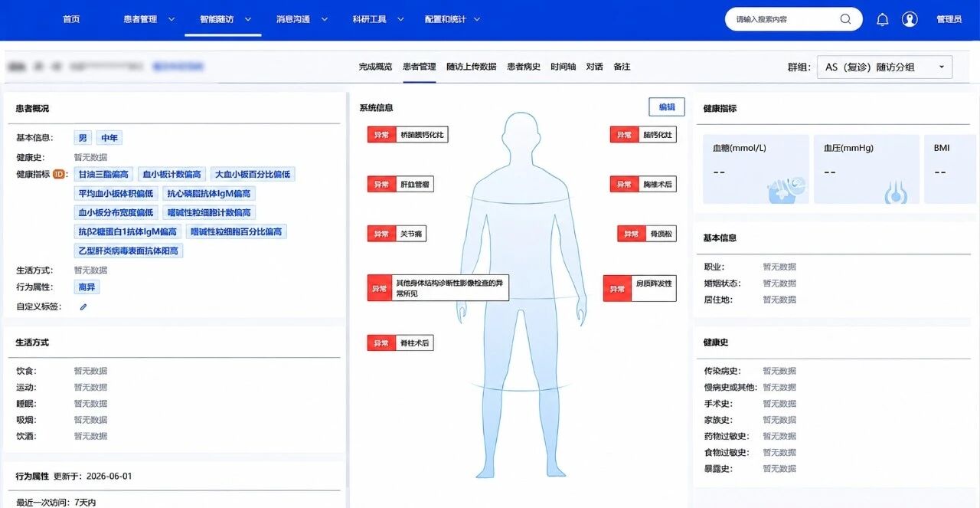Switch to the 对话 tab
Viewport: 980px width, 508px height.
[595, 67]
